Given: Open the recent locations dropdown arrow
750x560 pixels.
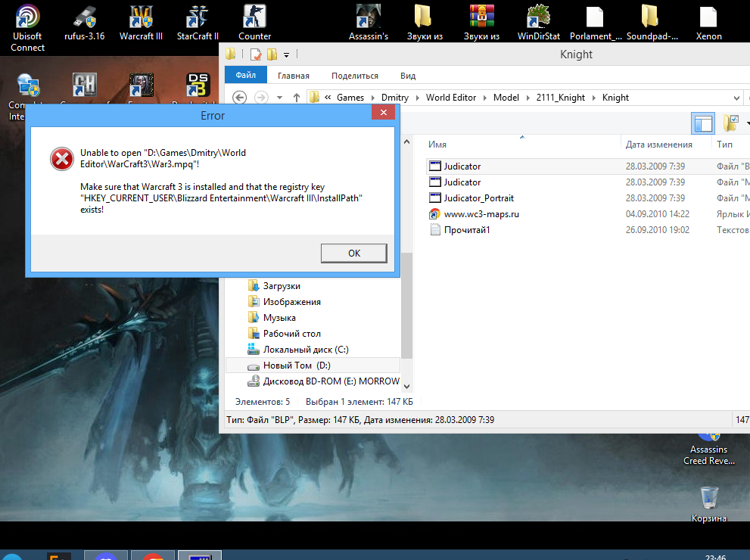Looking at the screenshot, I should [280, 98].
